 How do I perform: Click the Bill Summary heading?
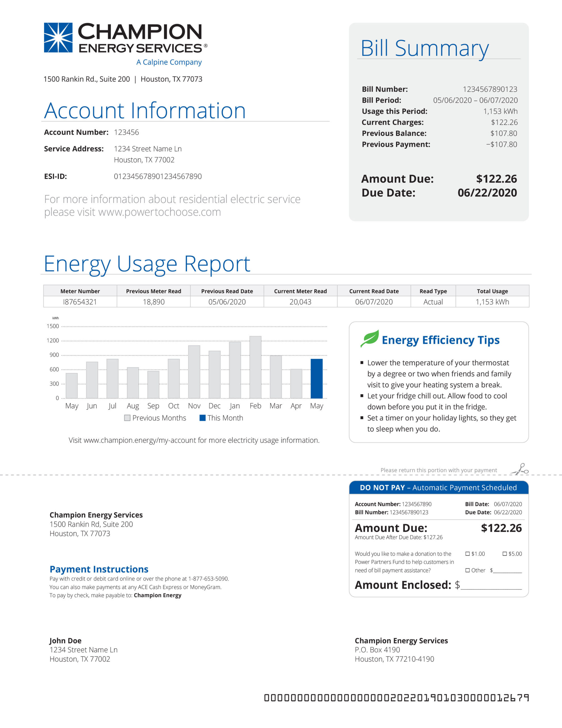pyautogui.click(x=425, y=48)
